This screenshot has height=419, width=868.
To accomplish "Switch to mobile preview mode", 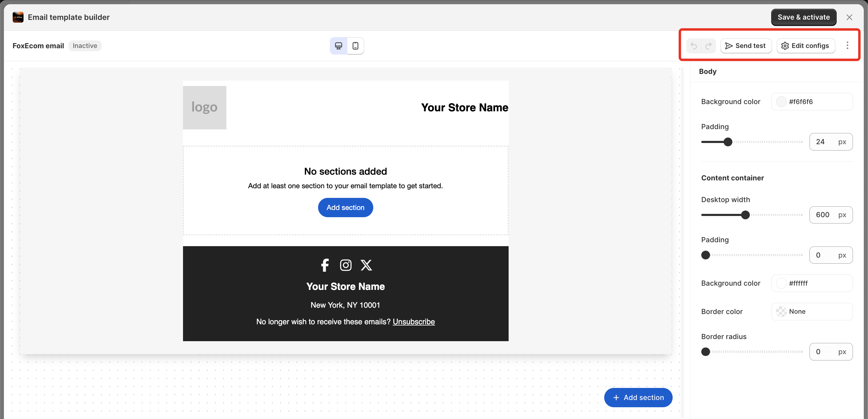I will 355,46.
